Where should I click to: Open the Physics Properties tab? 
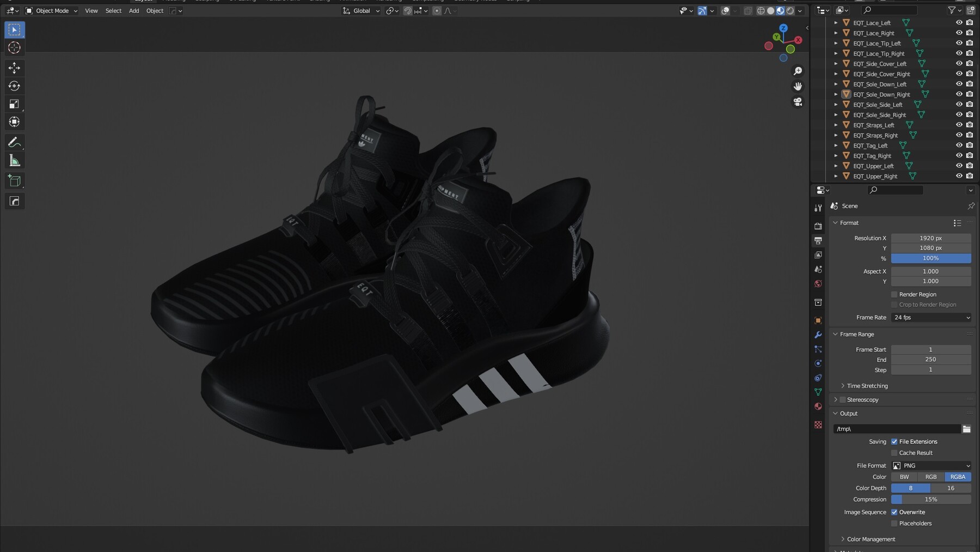coord(818,362)
